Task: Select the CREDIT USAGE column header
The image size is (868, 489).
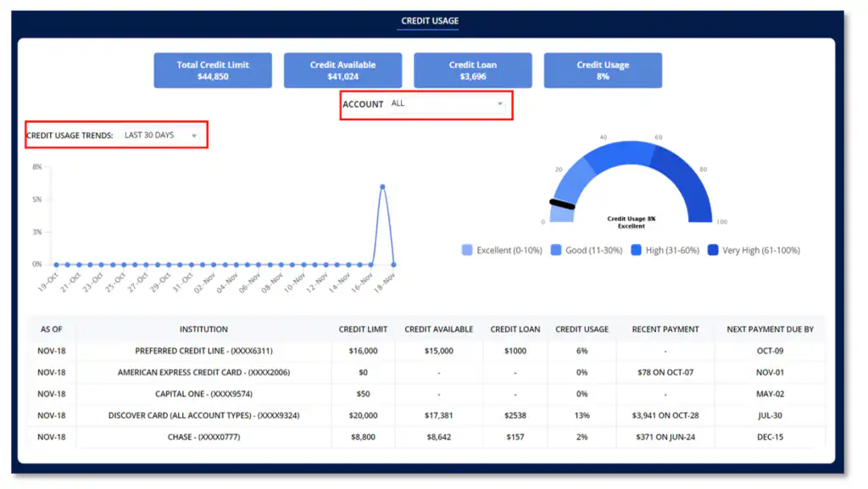Action: 582,329
